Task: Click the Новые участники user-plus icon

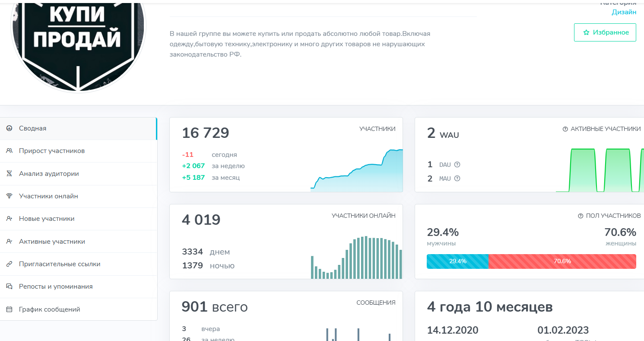Action: (x=9, y=219)
